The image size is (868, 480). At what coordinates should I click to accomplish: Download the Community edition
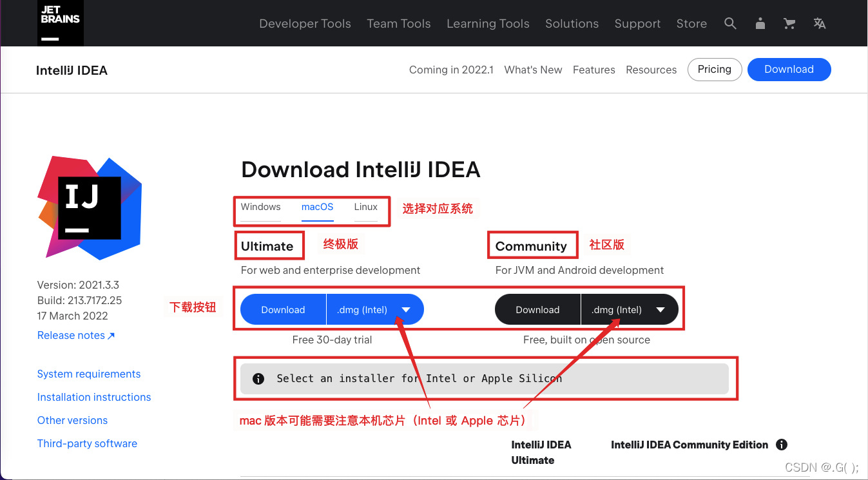click(537, 309)
